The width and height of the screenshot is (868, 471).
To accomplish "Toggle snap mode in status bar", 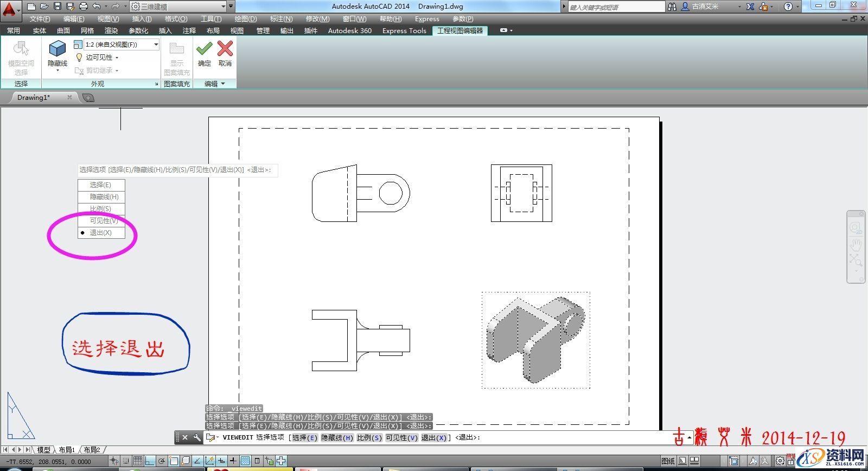I will pyautogui.click(x=126, y=461).
